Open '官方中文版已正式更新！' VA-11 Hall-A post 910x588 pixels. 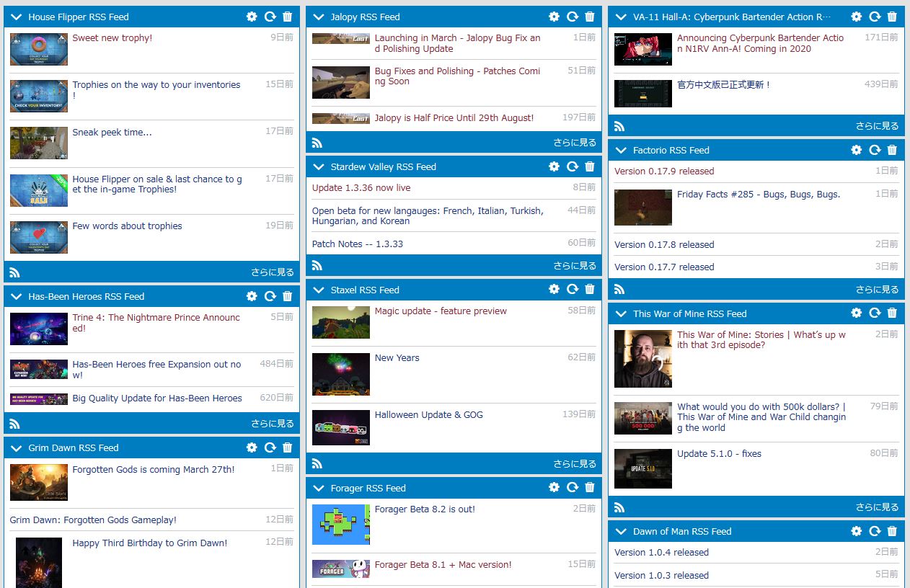tap(723, 85)
